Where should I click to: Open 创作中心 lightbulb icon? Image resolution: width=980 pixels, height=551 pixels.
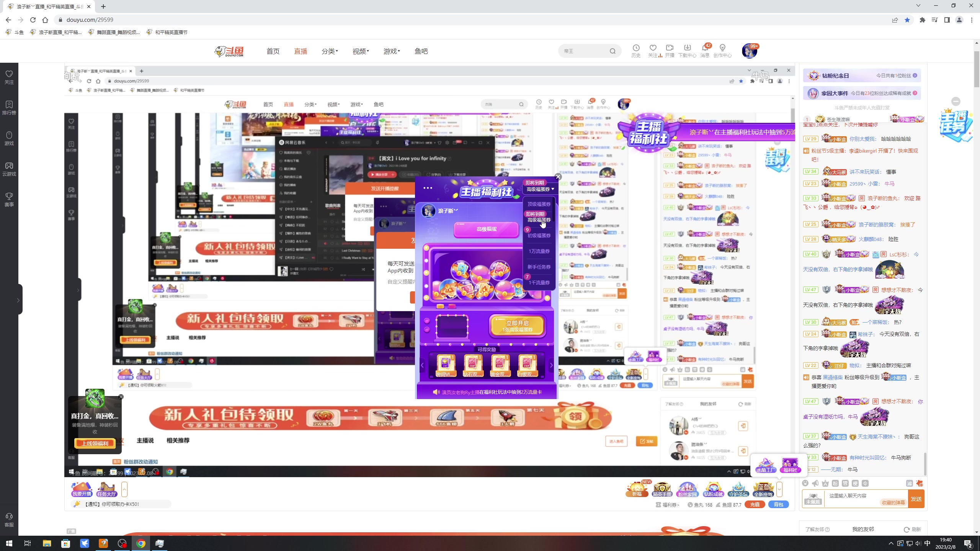pos(722,50)
